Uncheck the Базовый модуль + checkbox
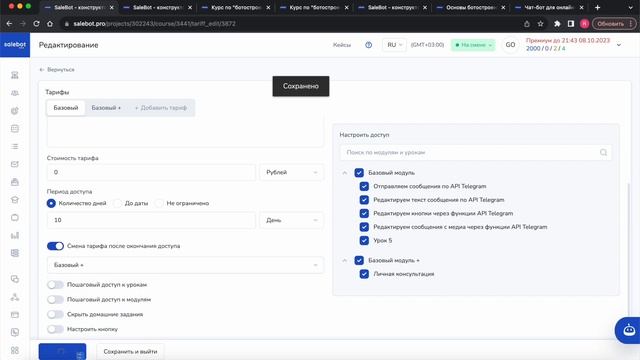Image resolution: width=640 pixels, height=360 pixels. tap(359, 260)
